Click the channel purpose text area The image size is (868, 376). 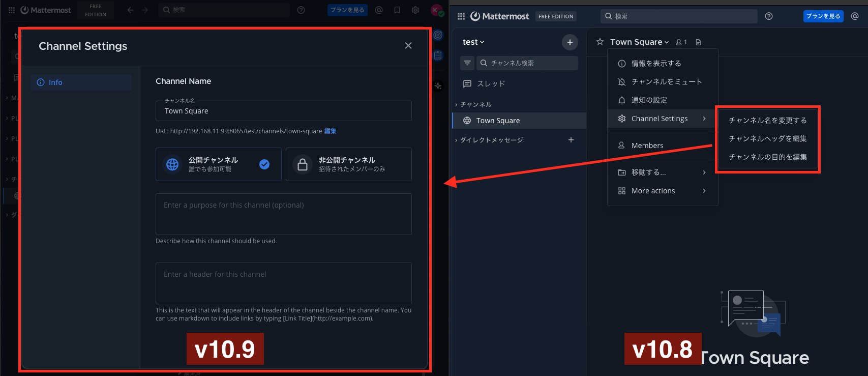tap(284, 214)
